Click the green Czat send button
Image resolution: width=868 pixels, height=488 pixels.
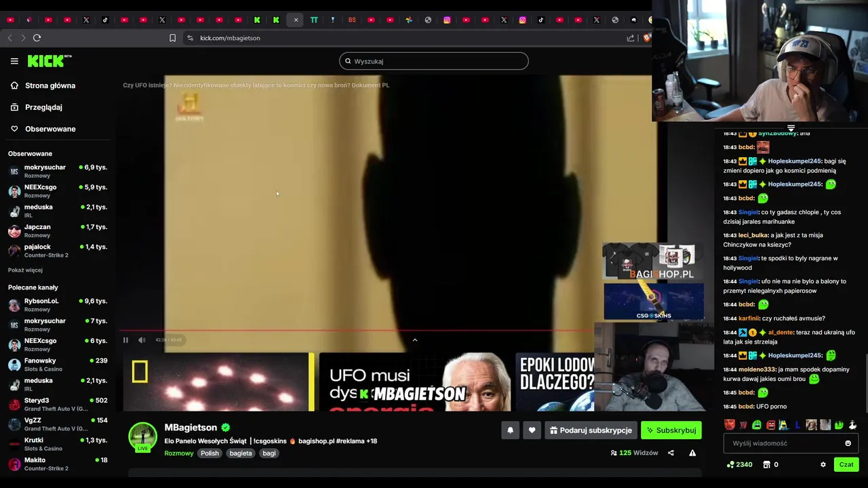pos(846,465)
